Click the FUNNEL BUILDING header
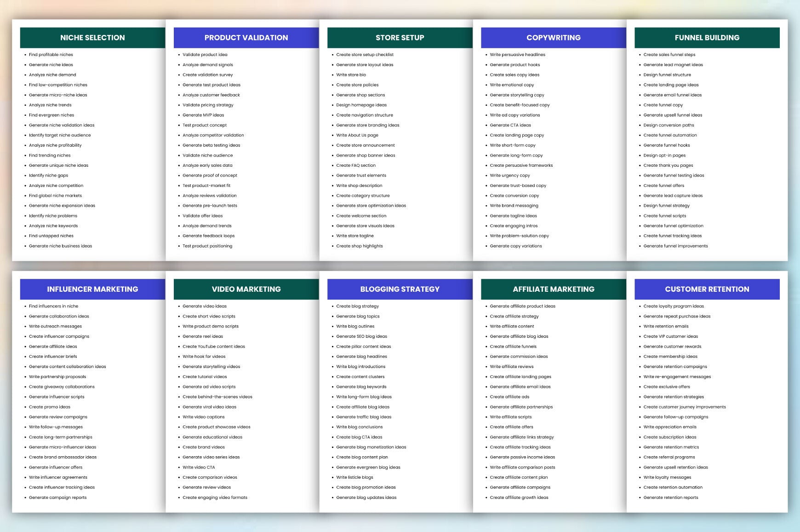Image resolution: width=800 pixels, height=532 pixels. click(707, 38)
